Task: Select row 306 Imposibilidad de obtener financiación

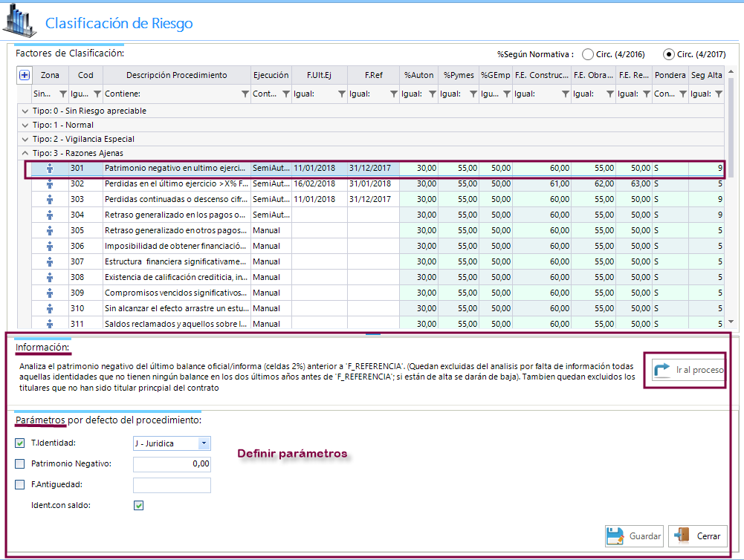Action: tap(378, 247)
